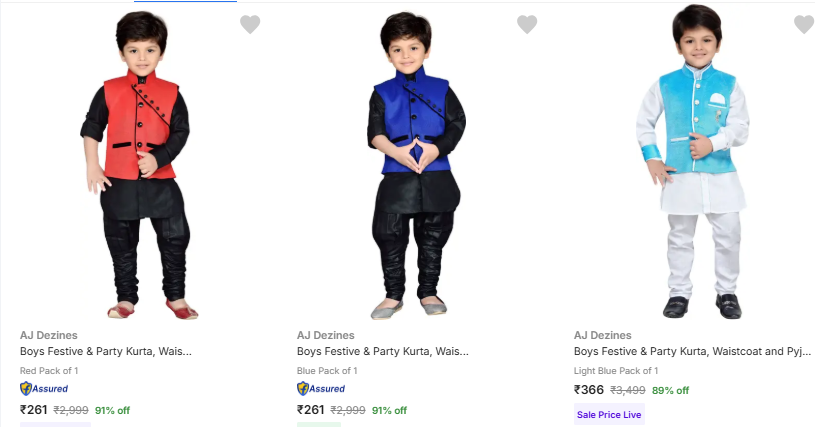
Task: Click Assured badge under Red Pack
Action: (44, 388)
